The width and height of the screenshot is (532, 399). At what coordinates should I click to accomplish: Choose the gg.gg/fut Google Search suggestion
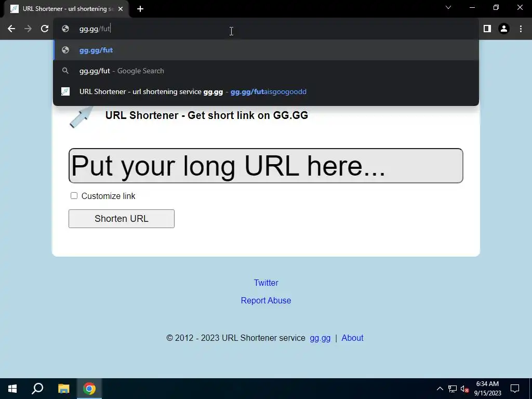[x=266, y=71]
